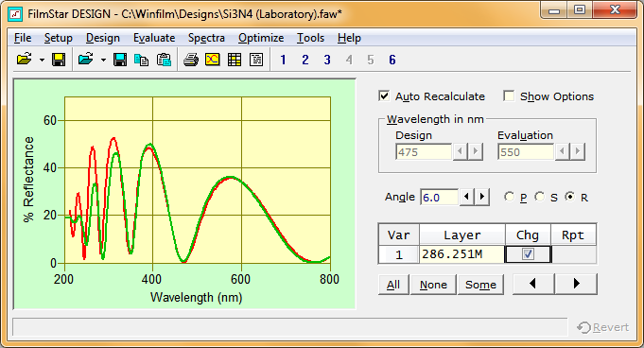644x348 pixels.
Task: Click the copy documents icon
Action: click(x=142, y=60)
